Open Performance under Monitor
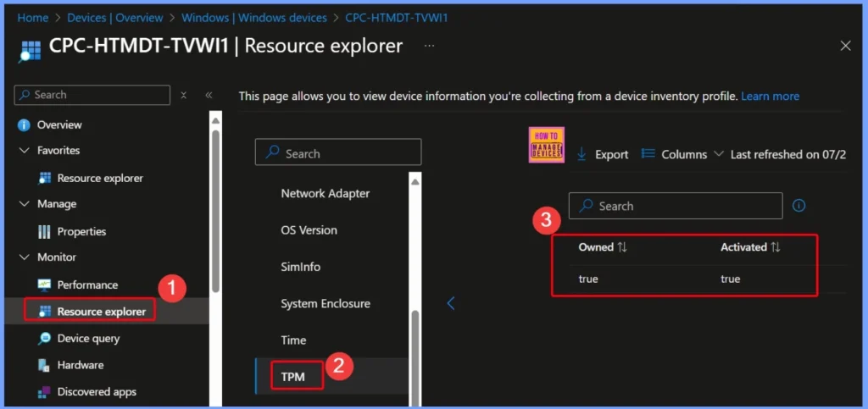The image size is (868, 409). (x=87, y=285)
